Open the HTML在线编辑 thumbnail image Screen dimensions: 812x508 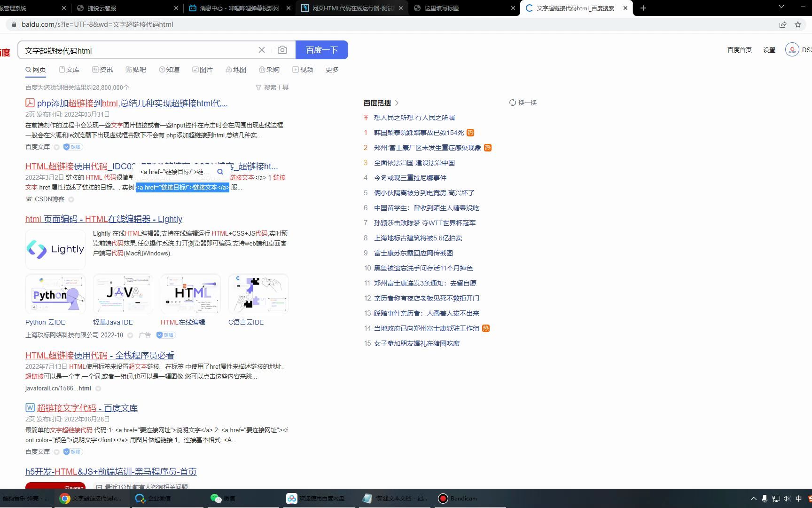point(191,294)
